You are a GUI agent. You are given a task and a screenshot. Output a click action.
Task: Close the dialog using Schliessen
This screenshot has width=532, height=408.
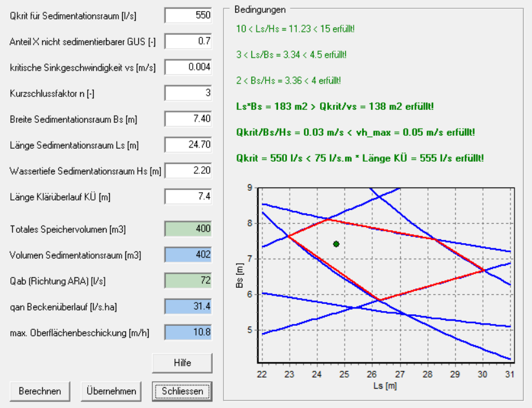click(182, 391)
